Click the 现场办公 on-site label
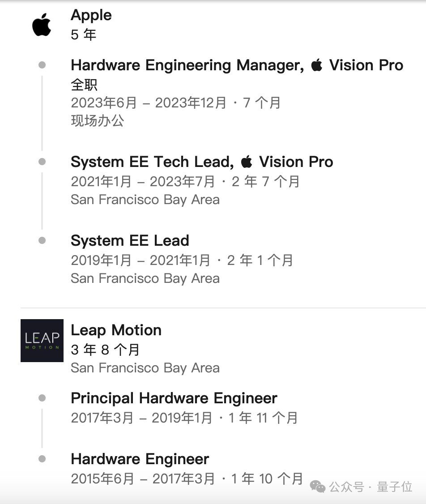 click(x=98, y=121)
